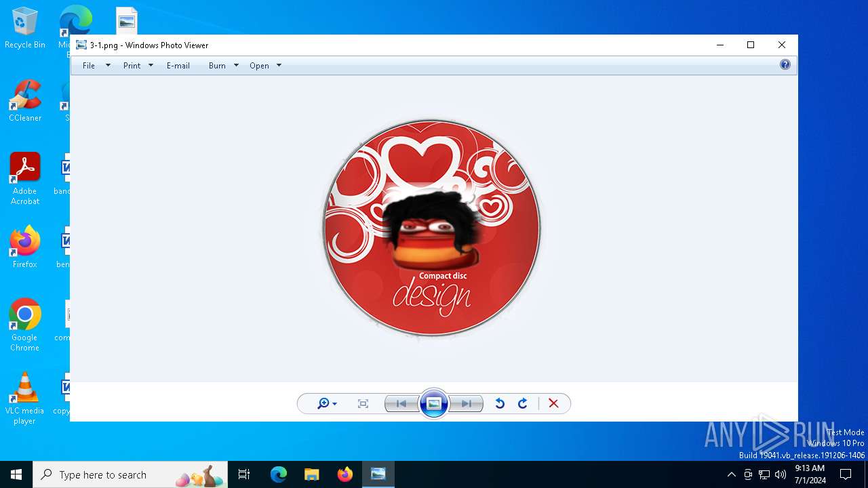Select the CCleaner desktop icon
868x488 pixels.
(x=25, y=102)
